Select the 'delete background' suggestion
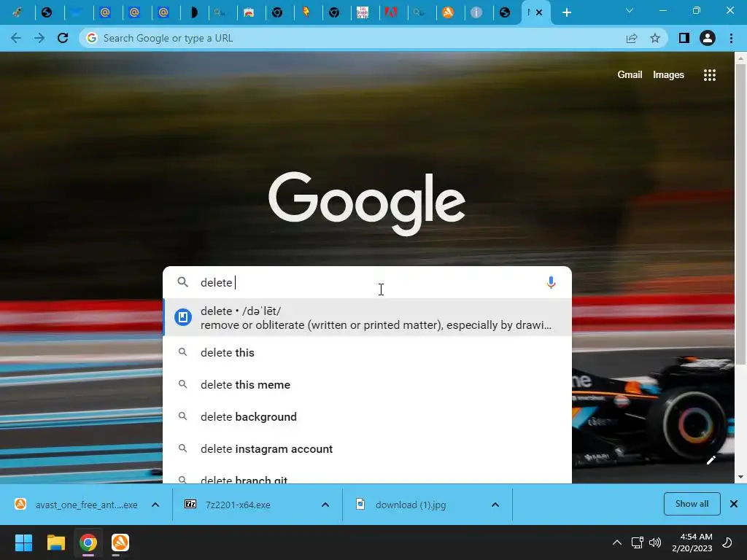 368,416
